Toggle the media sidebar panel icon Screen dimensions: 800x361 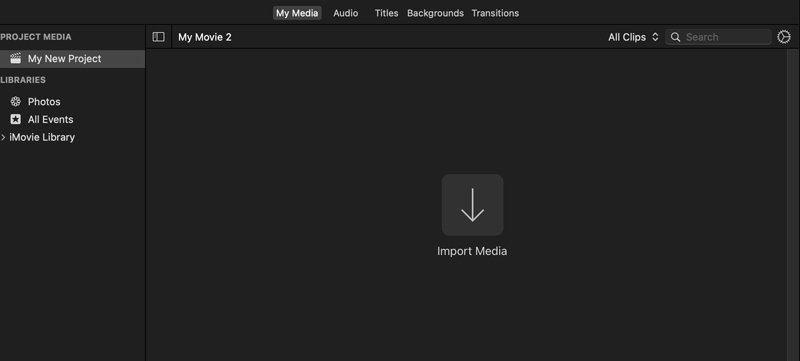[159, 37]
